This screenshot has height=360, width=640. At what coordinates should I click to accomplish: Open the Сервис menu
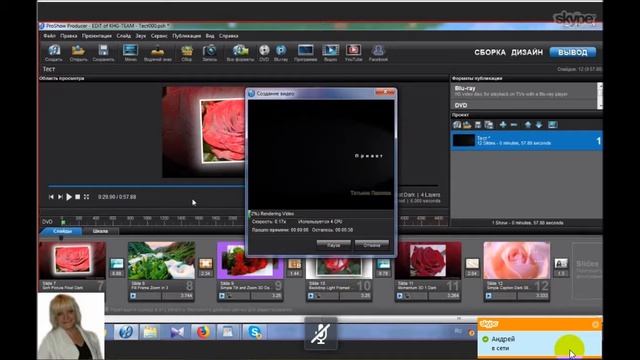point(159,36)
